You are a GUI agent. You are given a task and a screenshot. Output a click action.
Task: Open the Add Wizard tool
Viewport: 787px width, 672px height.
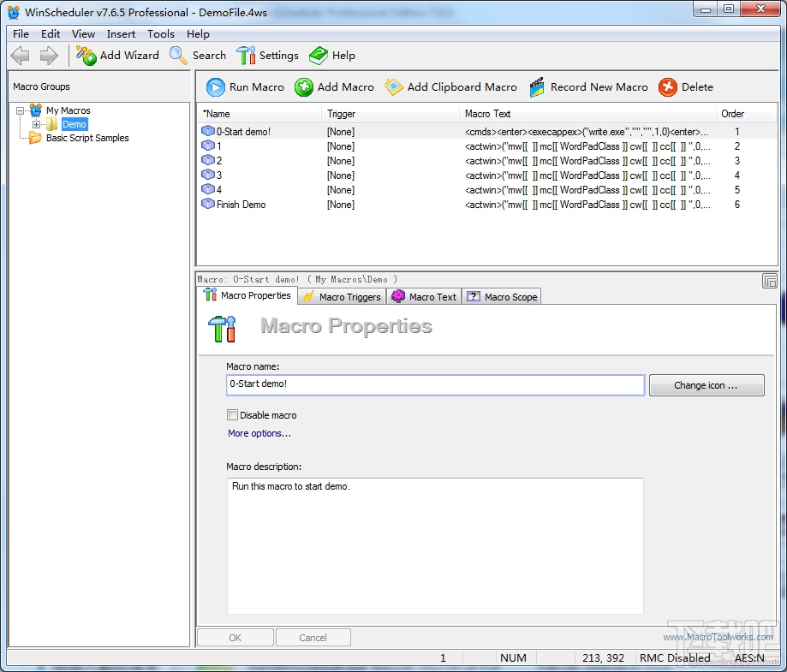[x=117, y=55]
